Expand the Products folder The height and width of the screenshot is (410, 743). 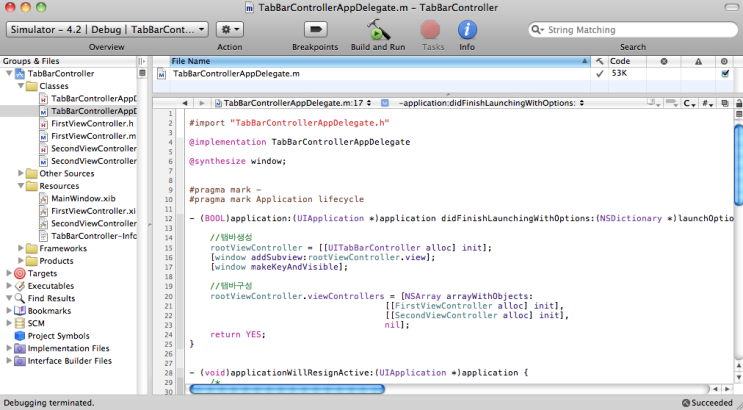click(21, 261)
